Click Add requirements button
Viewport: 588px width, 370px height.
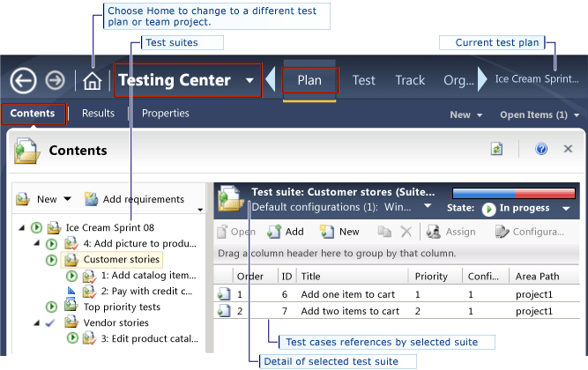[x=134, y=199]
